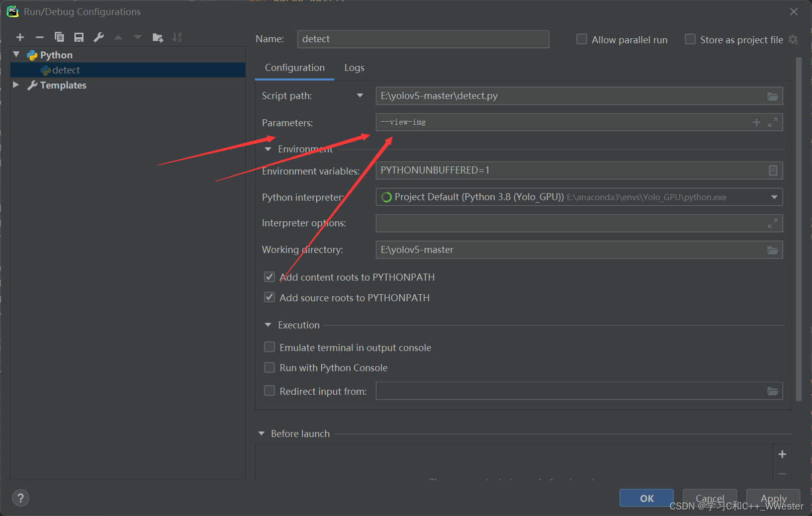Open Script path type dropdown arrow
The height and width of the screenshot is (516, 812).
point(360,96)
